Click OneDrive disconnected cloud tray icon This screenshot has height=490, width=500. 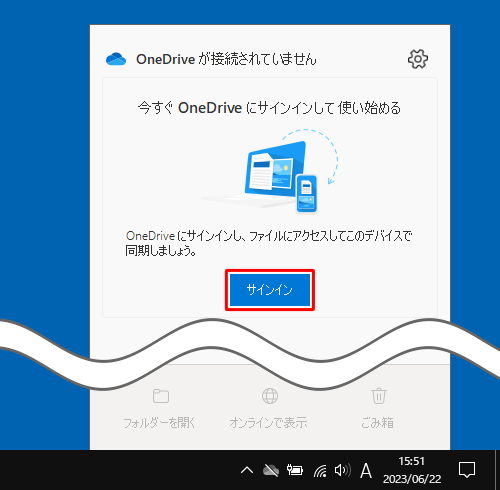pos(271,470)
